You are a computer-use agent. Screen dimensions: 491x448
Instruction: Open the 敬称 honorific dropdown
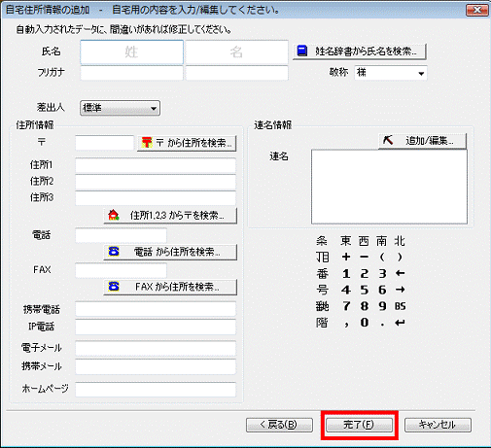tap(391, 73)
